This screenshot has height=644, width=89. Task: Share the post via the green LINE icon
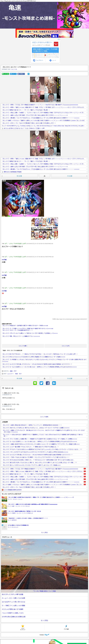35,383
